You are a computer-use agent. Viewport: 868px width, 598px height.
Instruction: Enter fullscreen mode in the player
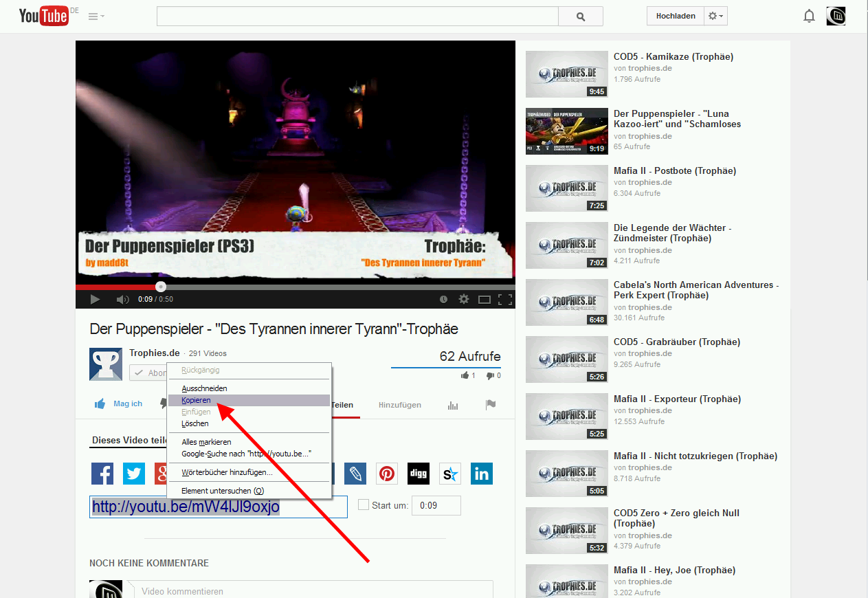pos(509,299)
